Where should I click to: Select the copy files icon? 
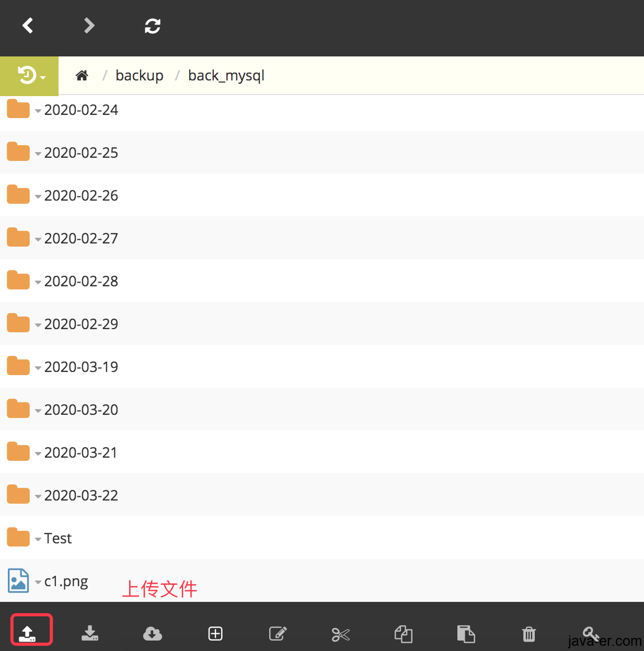[x=403, y=634]
